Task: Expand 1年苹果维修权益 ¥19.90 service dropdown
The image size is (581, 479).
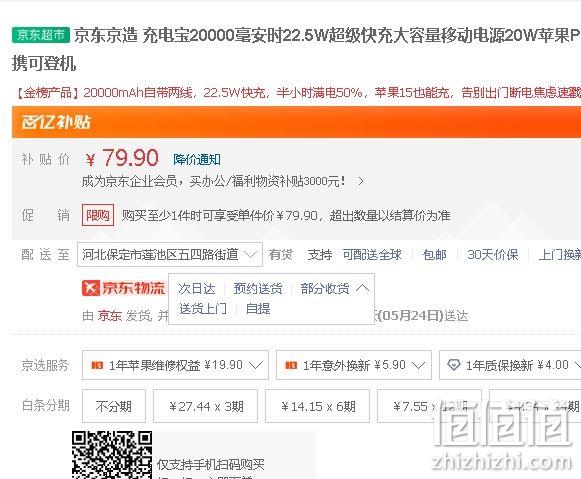Action: (x=175, y=365)
